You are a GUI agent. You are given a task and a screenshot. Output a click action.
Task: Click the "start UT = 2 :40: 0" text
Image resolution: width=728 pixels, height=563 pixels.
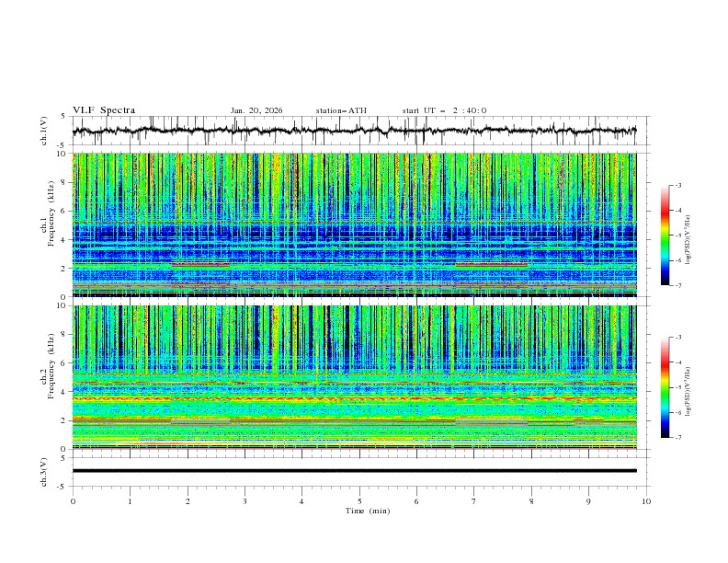pyautogui.click(x=444, y=110)
